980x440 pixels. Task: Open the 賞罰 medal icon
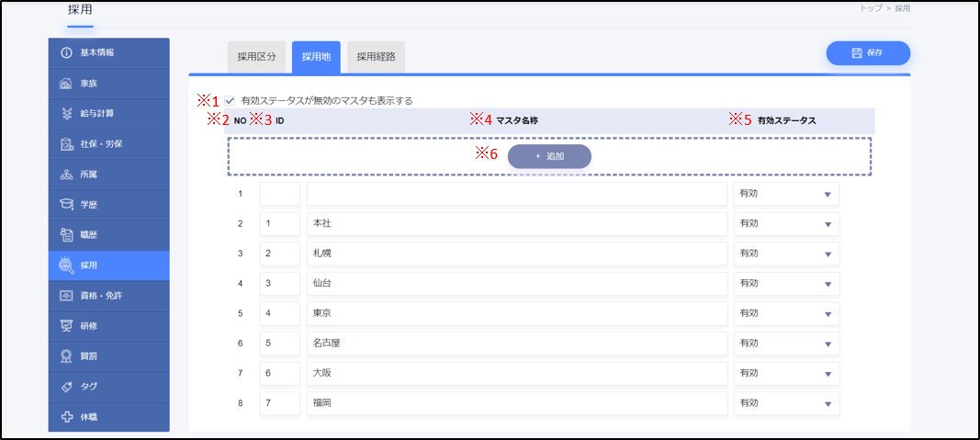(x=66, y=356)
